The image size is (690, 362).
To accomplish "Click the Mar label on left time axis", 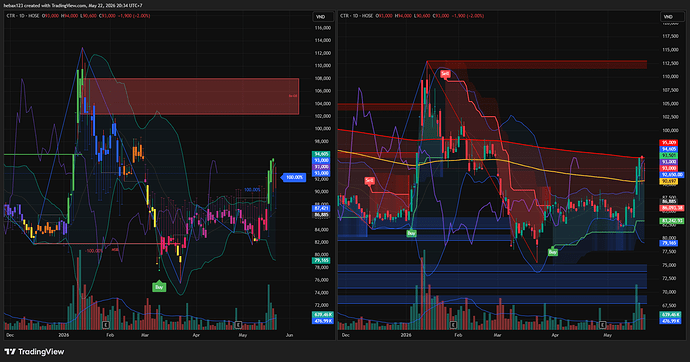I will [145, 335].
